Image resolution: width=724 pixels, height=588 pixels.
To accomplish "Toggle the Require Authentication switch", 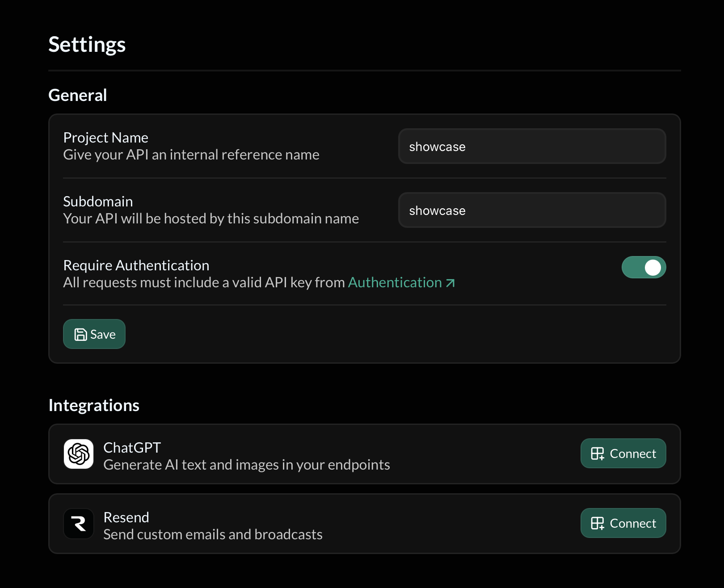I will 644,267.
